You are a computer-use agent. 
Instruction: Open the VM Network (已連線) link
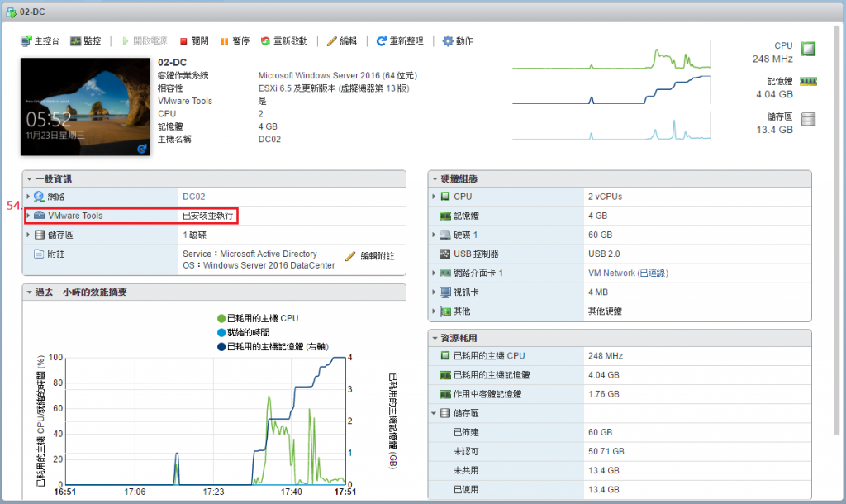click(628, 273)
